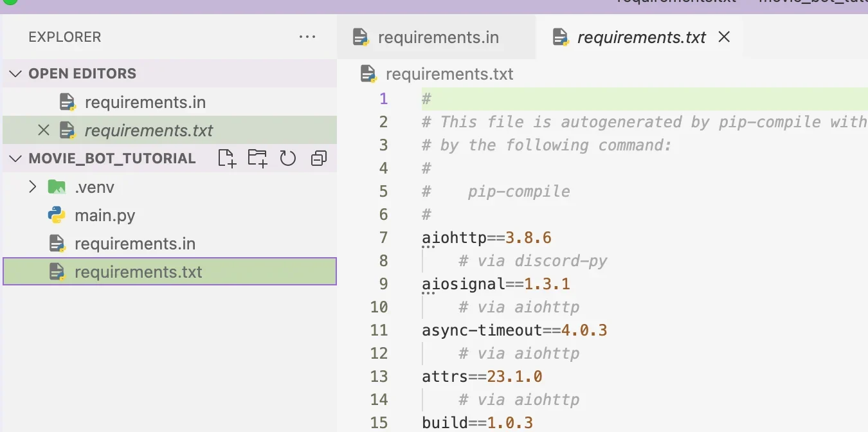Click line number 7 in the gutter
The width and height of the screenshot is (868, 432).
(x=384, y=237)
